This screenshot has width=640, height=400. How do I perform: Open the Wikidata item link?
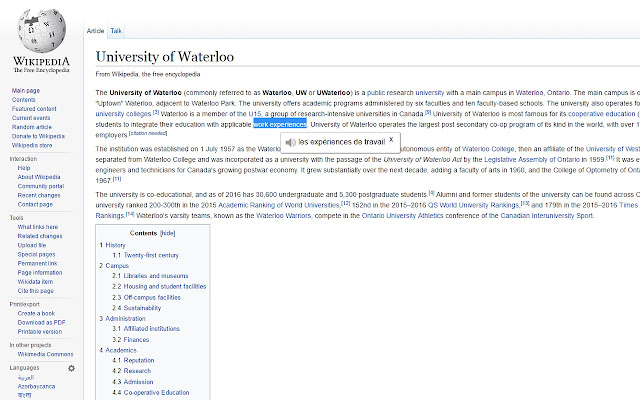pos(35,282)
